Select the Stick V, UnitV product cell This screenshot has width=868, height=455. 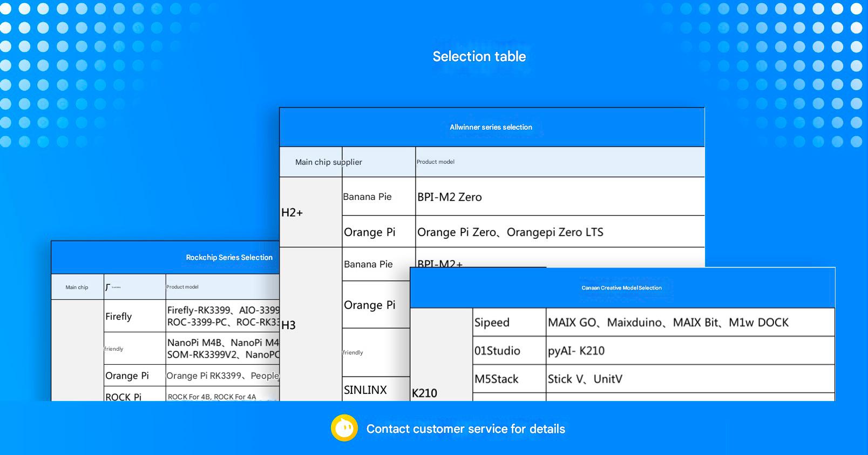[689, 379]
